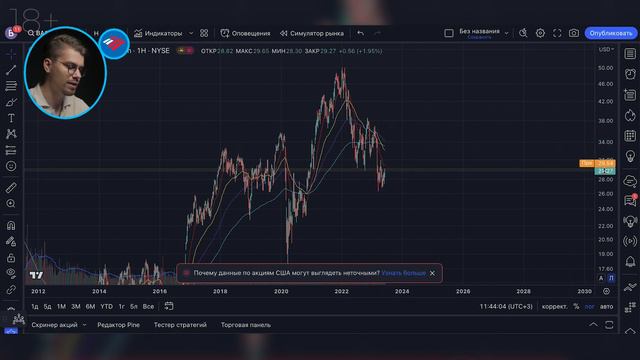The width and height of the screenshot is (640, 360).
Task: Open the go to date calendar icon
Action: pos(169,306)
